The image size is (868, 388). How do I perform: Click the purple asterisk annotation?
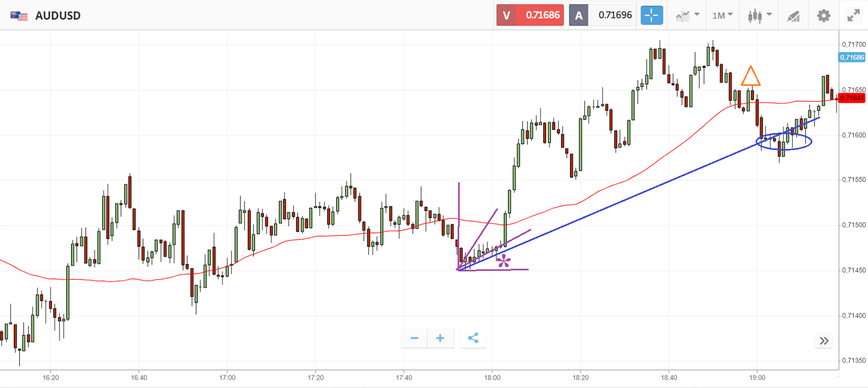[503, 260]
